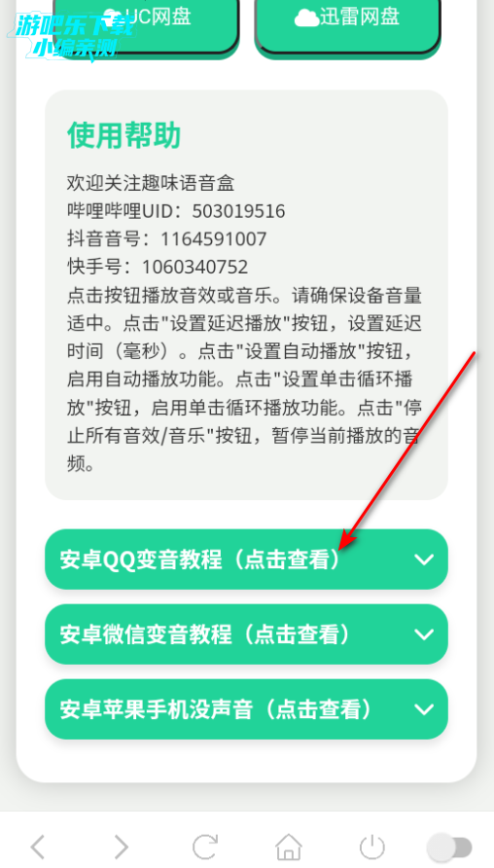Open the home page icon
Screen dimensions: 494x868
coord(289,847)
